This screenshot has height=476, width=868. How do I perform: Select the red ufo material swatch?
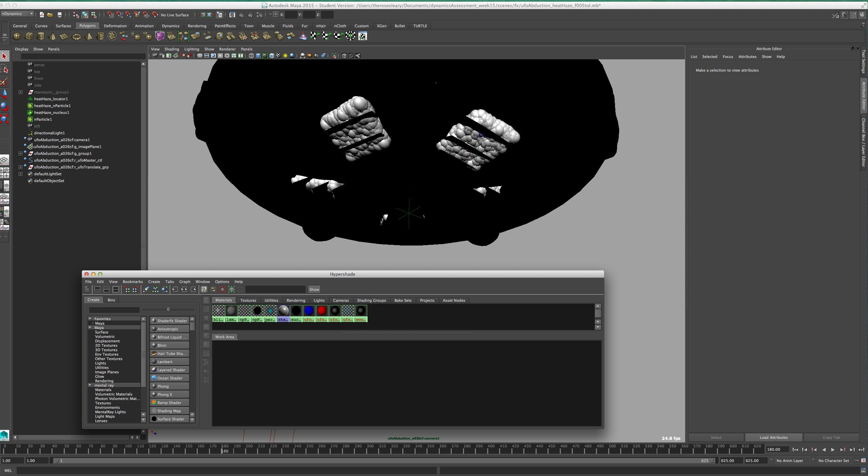click(321, 311)
